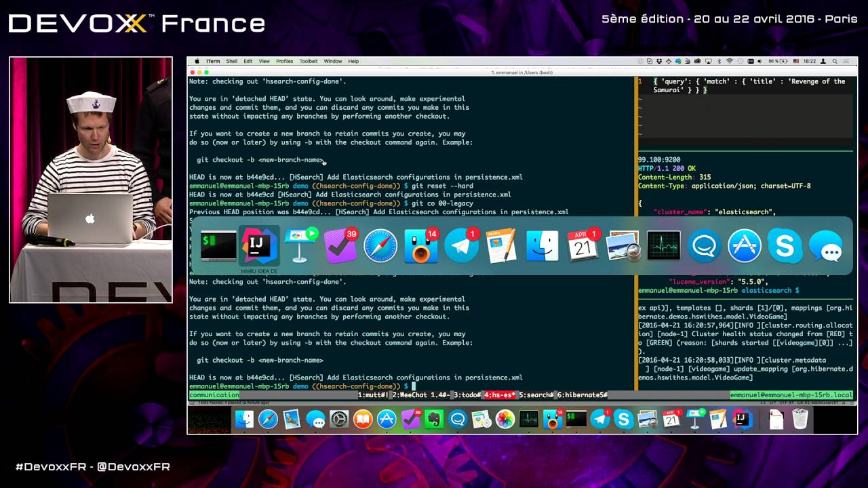868x488 pixels.
Task: Click the 'communication' tmux session label
Action: tap(214, 395)
